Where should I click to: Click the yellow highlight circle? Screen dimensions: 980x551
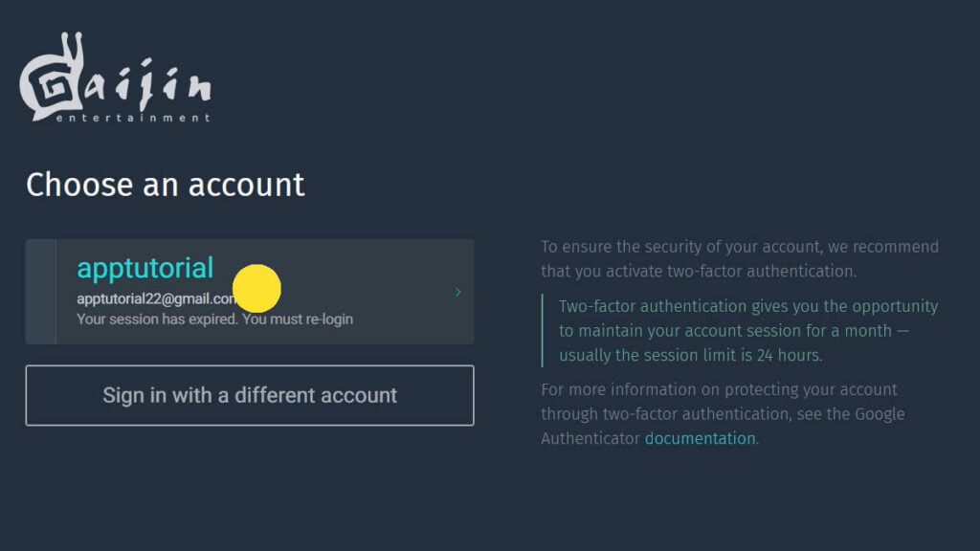[256, 288]
